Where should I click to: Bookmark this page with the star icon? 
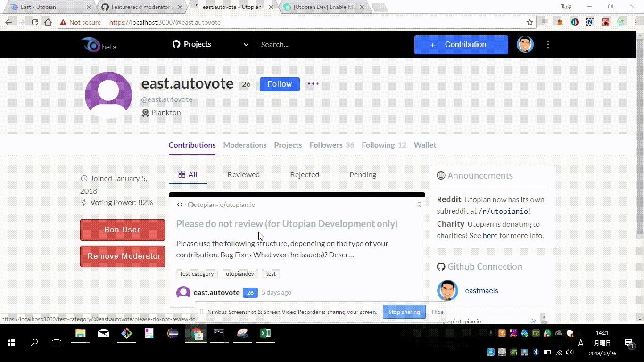[530, 22]
